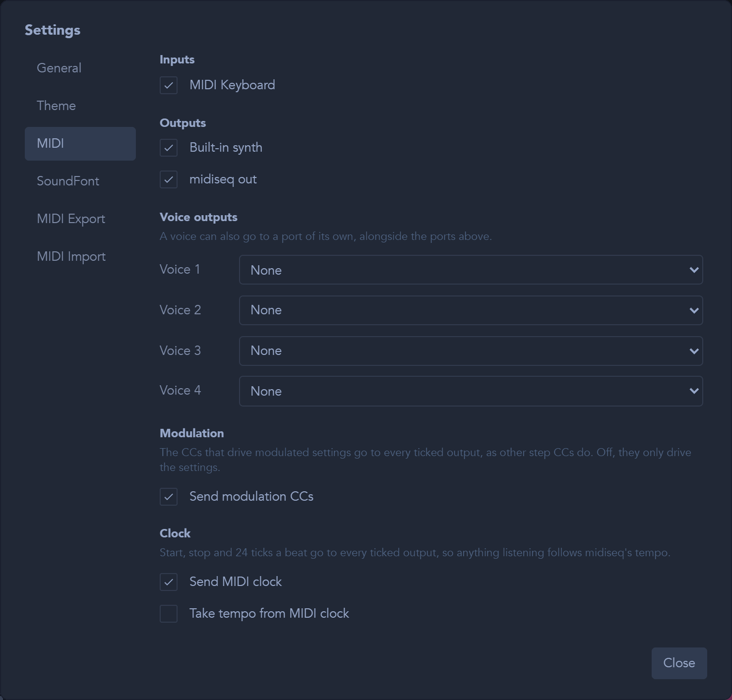
Task: Show the MIDI Import settings tab
Action: click(x=80, y=257)
